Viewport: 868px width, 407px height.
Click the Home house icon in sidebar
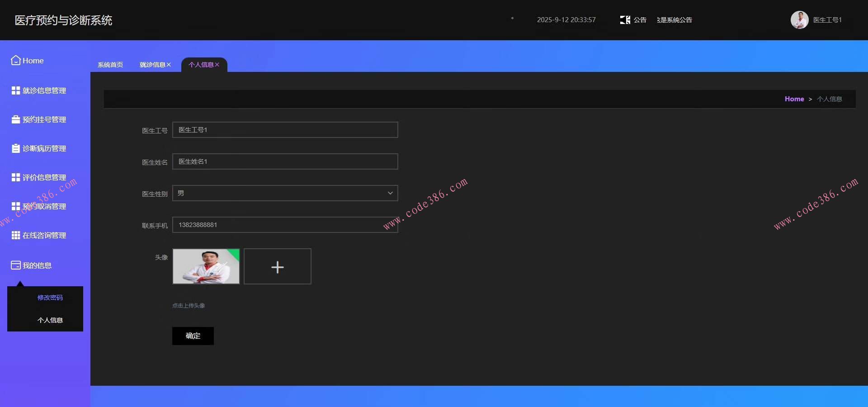click(x=16, y=60)
